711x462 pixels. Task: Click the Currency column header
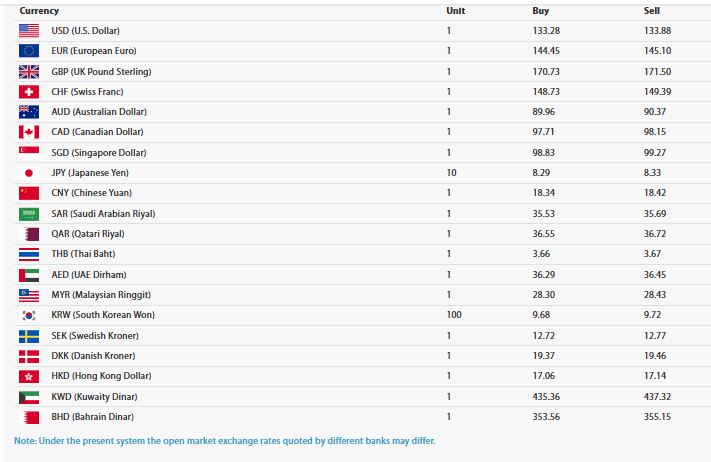39,11
